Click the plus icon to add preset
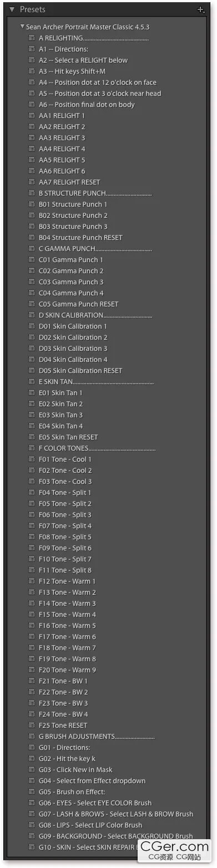The height and width of the screenshot is (868, 217). point(200,9)
